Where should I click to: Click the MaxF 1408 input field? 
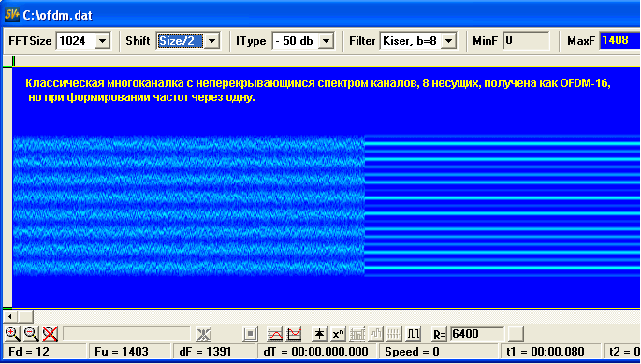(619, 41)
